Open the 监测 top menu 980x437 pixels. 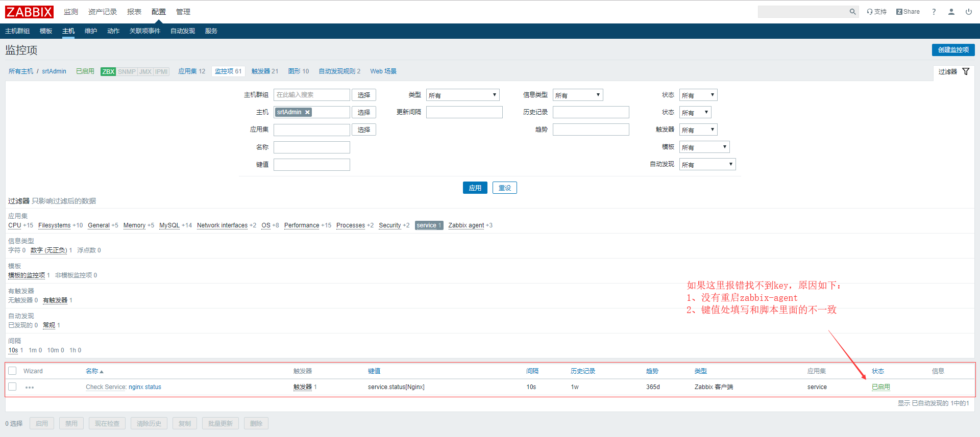(71, 12)
